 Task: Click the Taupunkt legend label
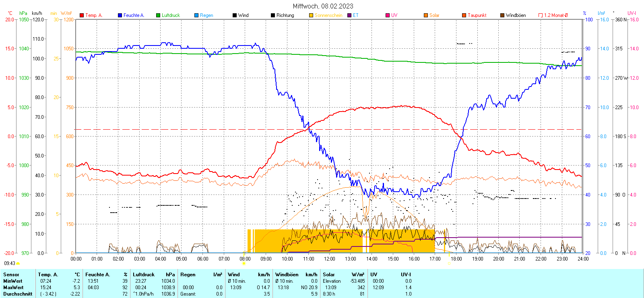(x=477, y=15)
